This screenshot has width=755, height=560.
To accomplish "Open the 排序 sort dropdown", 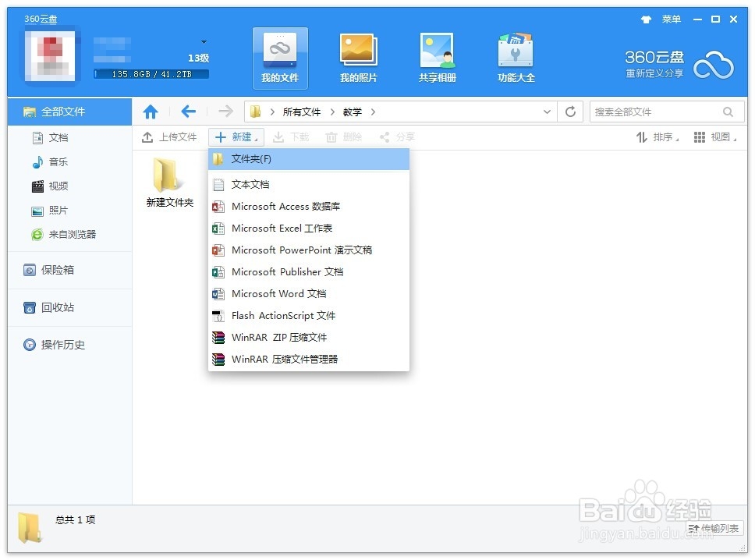I will 658,137.
